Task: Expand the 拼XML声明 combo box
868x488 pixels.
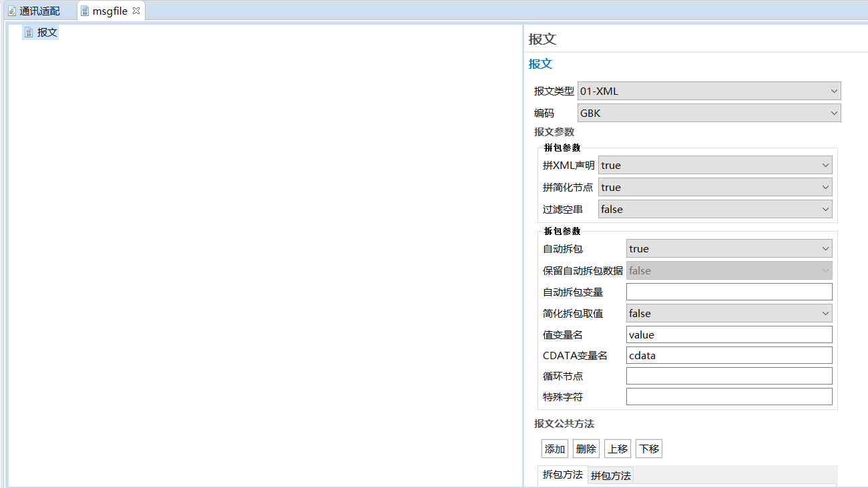Action: [x=714, y=166]
